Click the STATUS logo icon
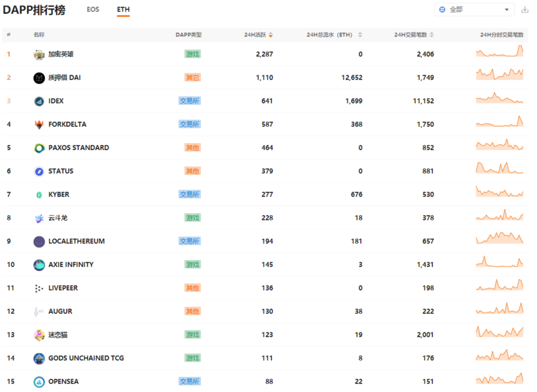537x392 pixels. point(39,171)
